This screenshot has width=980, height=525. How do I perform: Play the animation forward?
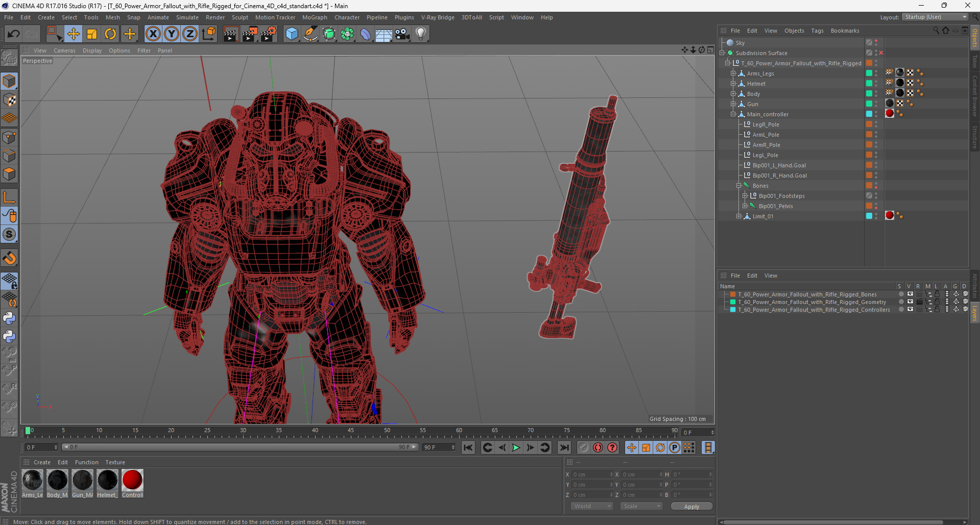click(x=516, y=447)
